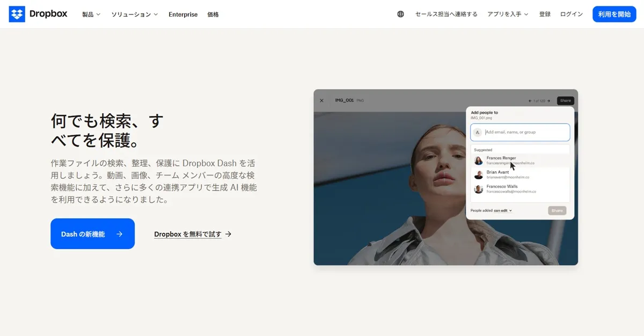Select Frances Renger's profile avatar
Screen dimensions: 644x336
tap(479, 159)
